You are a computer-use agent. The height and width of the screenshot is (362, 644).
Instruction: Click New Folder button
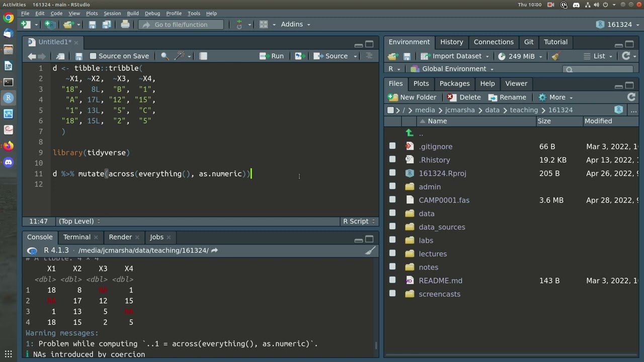412,97
